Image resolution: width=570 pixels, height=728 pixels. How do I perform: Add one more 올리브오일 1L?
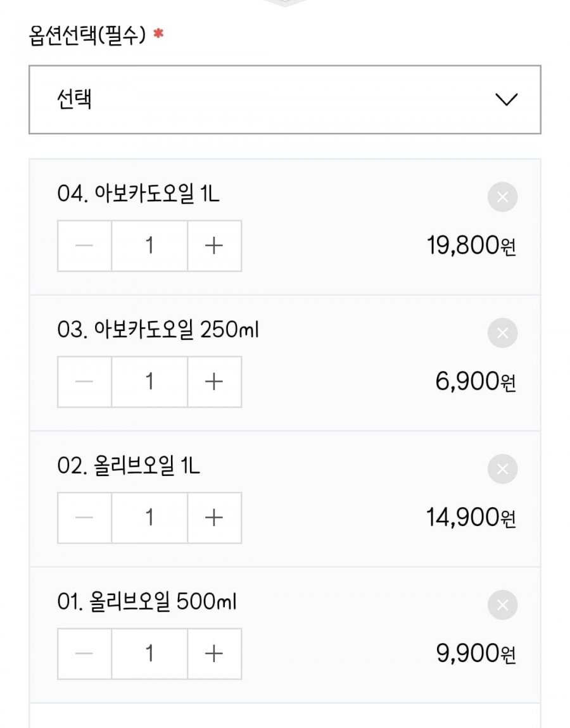click(x=214, y=518)
